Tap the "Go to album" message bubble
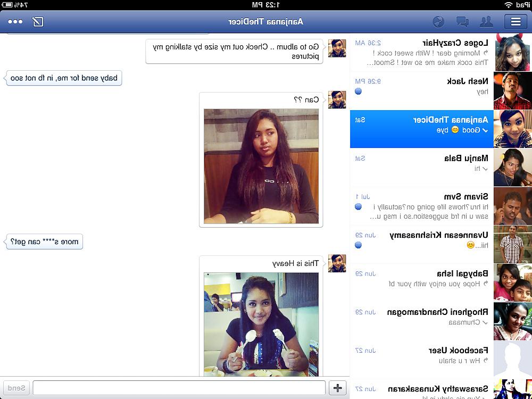 click(x=235, y=52)
